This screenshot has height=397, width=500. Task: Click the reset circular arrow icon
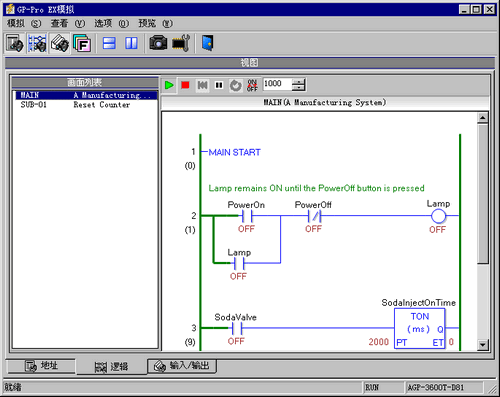pos(236,85)
